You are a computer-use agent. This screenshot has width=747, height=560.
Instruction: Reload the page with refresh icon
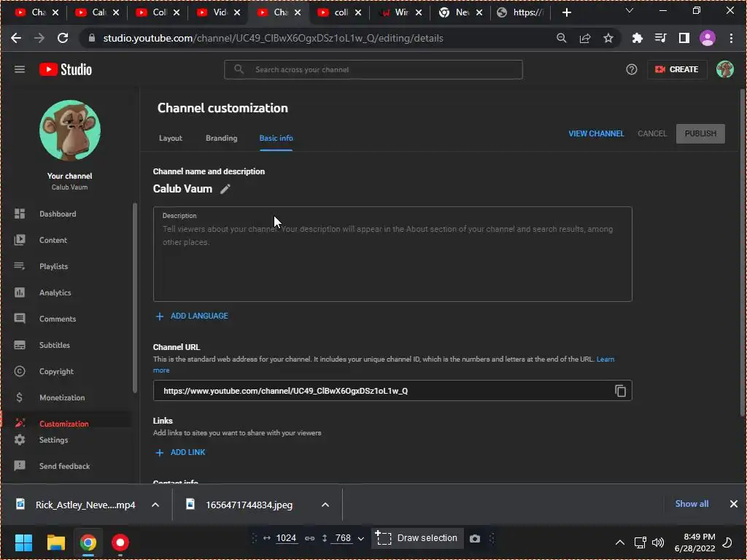pyautogui.click(x=63, y=38)
